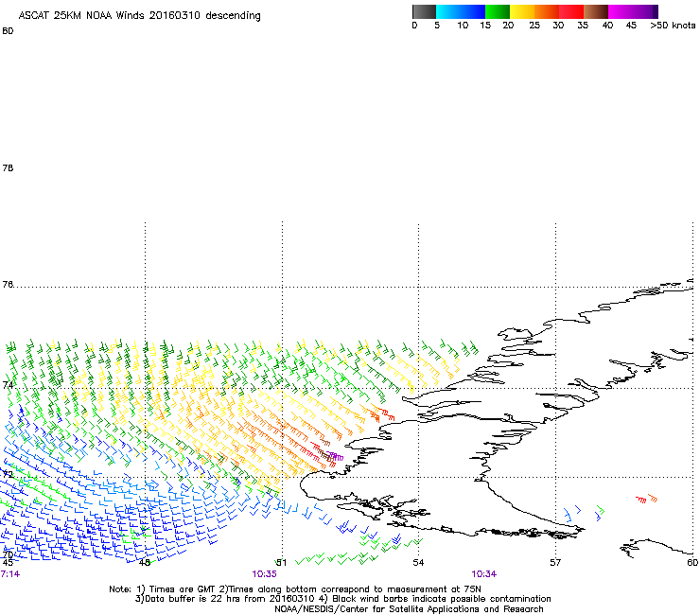This screenshot has height=615, width=700.
Task: Click the 54 longitude axis label
Action: 418,563
